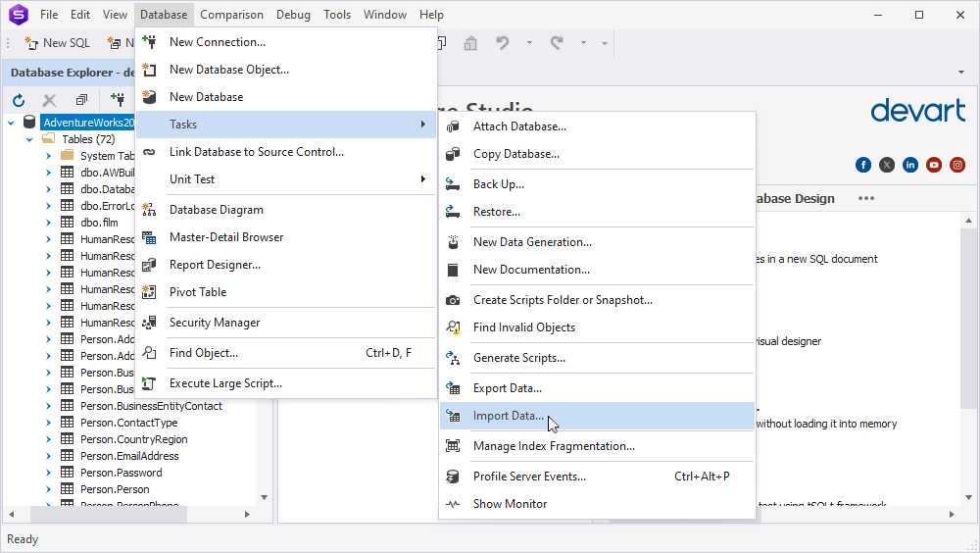980x553 pixels.
Task: Open the Comparison menu
Action: point(231,15)
